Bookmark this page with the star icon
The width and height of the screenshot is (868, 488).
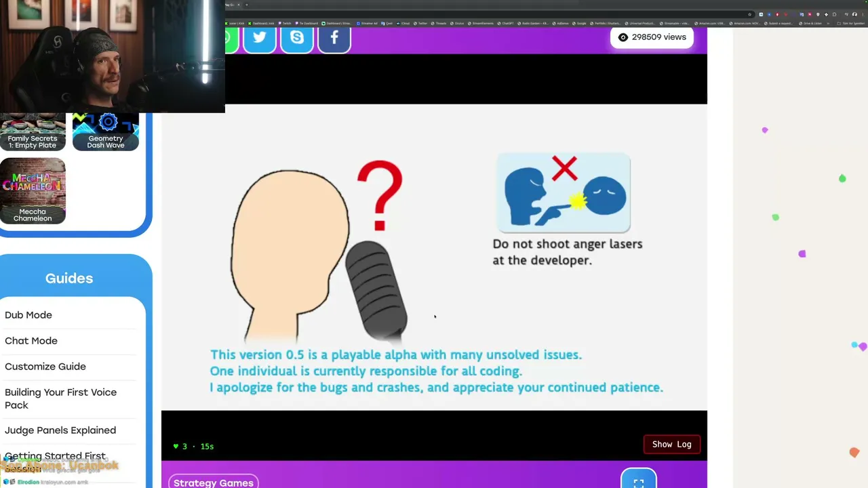(749, 14)
